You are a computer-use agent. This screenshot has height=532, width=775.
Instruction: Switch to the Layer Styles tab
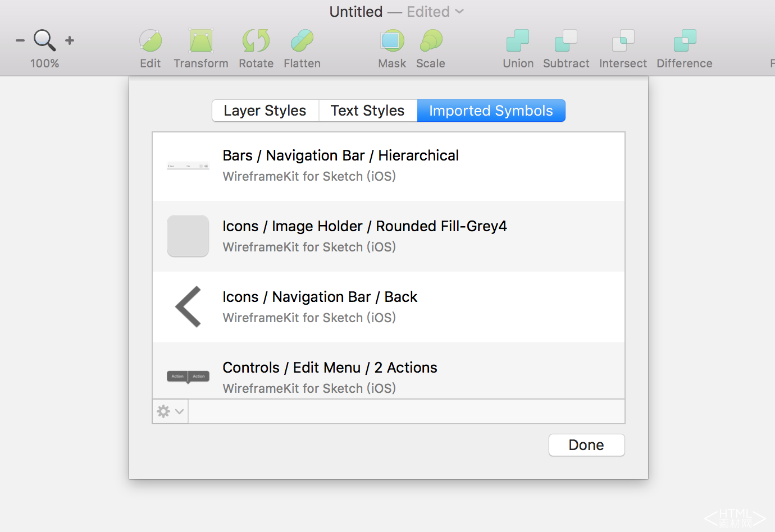[x=265, y=111]
